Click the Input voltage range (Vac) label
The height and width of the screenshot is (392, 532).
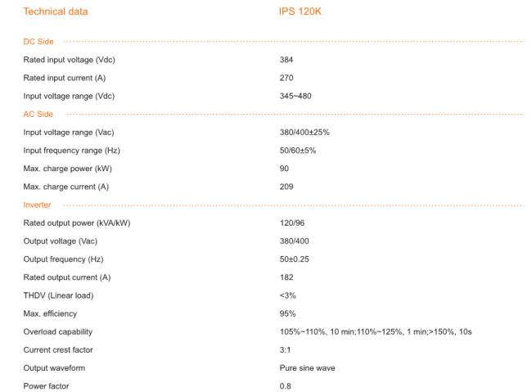69,132
